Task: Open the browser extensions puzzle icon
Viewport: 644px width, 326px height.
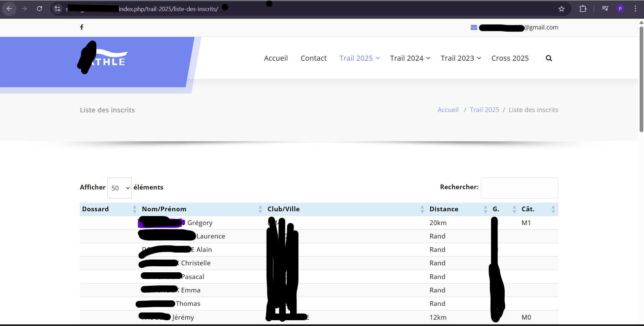Action: tap(583, 9)
